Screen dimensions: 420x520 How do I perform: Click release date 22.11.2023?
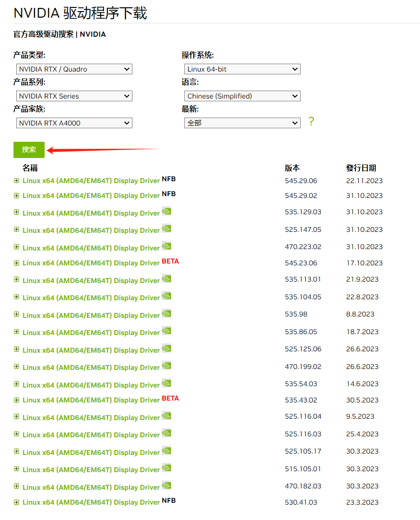click(x=364, y=181)
